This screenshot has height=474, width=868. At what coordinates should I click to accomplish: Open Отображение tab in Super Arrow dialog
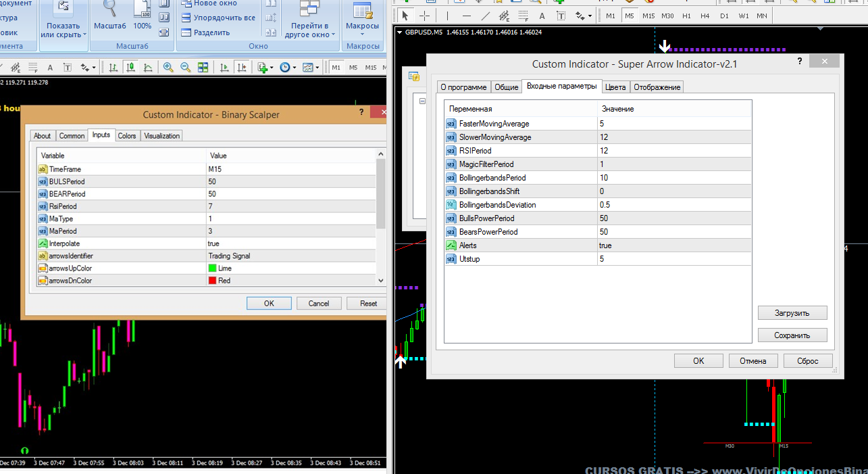pos(657,87)
